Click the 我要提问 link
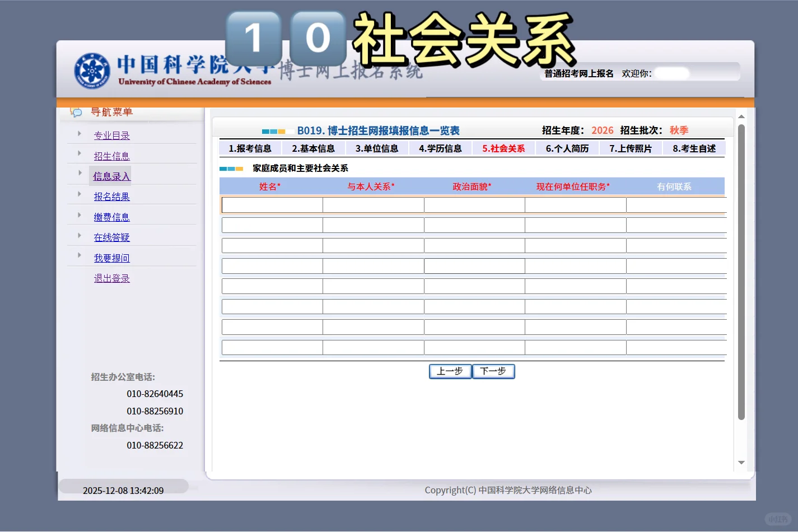The height and width of the screenshot is (532, 798). click(112, 258)
